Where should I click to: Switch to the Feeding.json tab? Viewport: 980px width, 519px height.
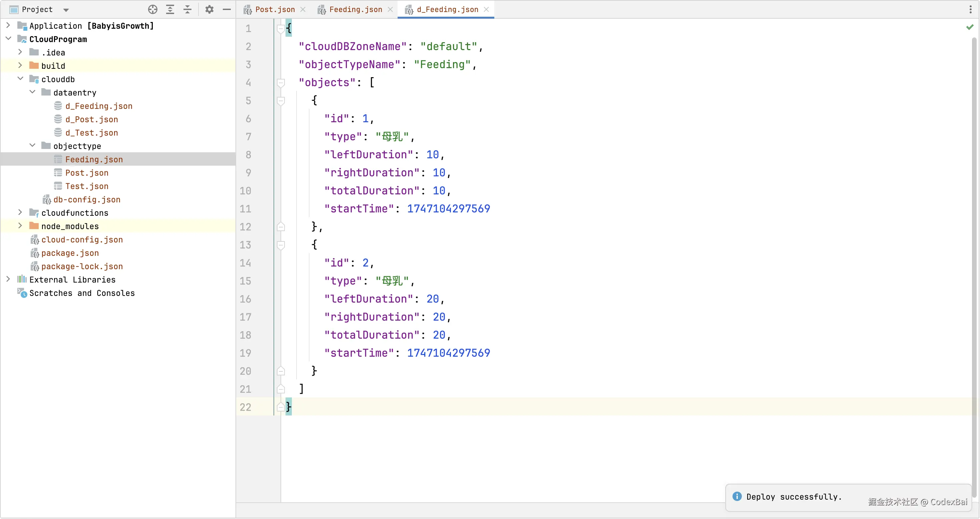355,10
